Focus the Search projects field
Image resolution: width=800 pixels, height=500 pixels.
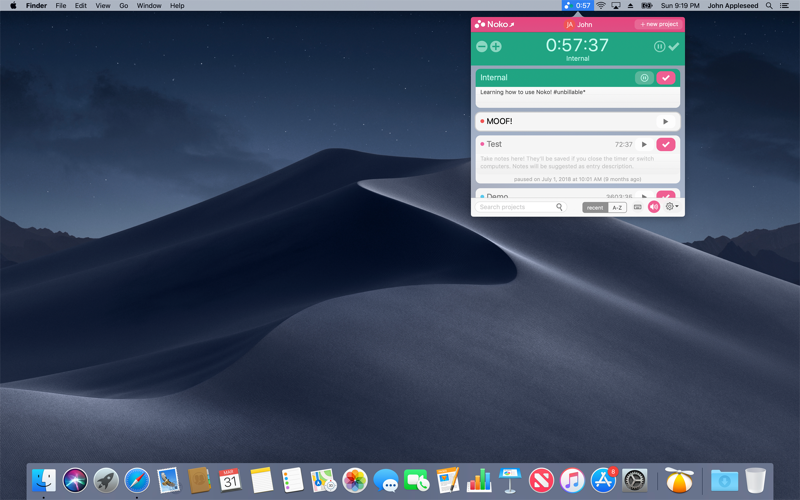point(520,207)
